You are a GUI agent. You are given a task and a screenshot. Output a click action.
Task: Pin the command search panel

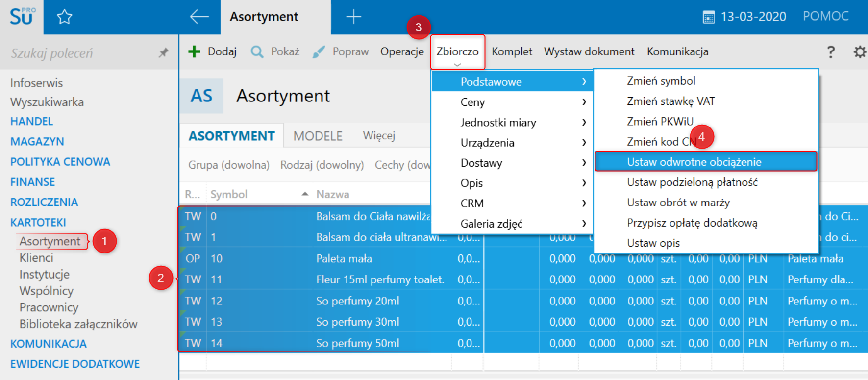(x=163, y=52)
